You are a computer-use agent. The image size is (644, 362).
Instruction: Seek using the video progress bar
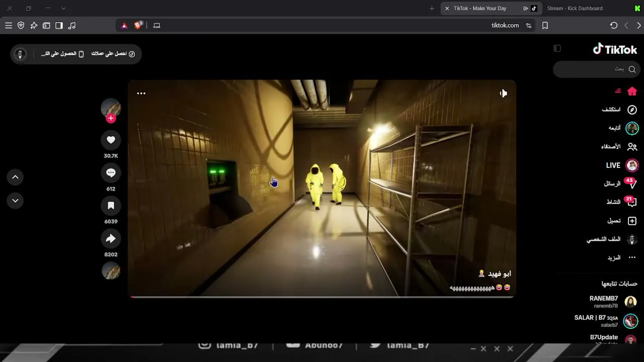322,297
